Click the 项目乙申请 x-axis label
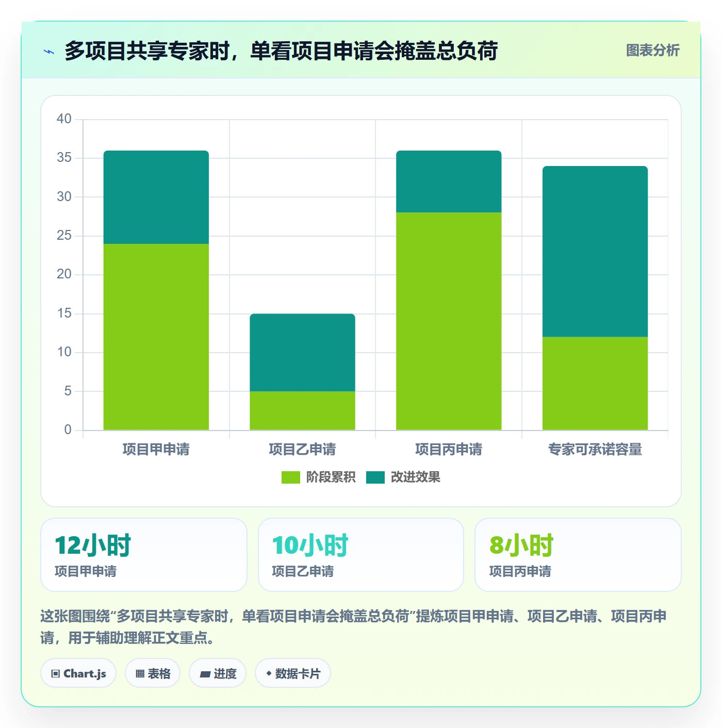The image size is (722, 728). tap(303, 450)
